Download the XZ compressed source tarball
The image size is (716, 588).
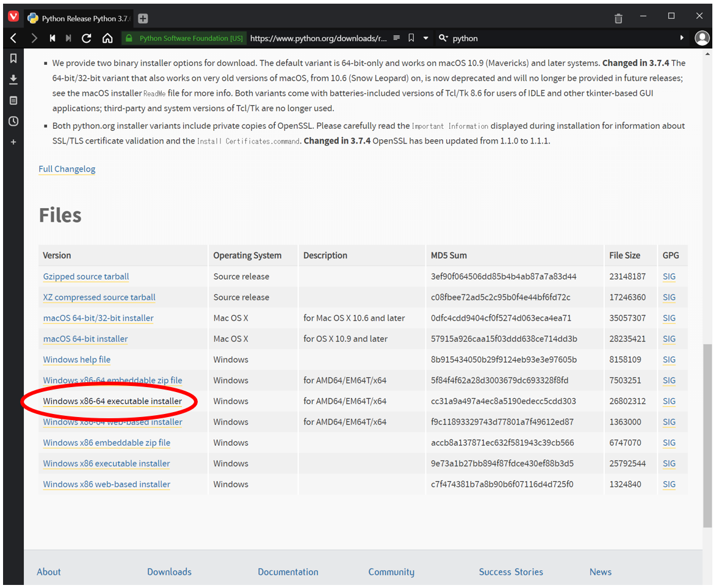99,297
